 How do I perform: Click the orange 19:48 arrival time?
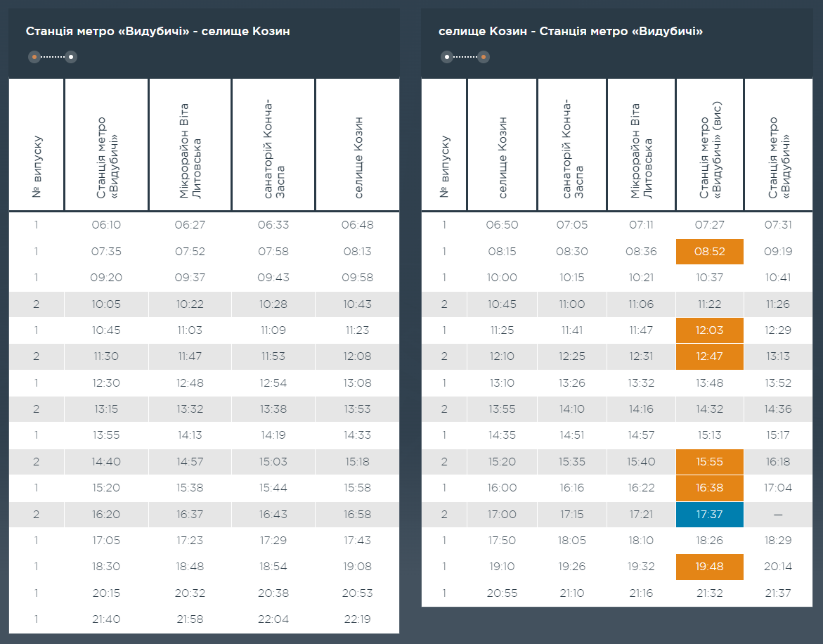[x=709, y=567]
